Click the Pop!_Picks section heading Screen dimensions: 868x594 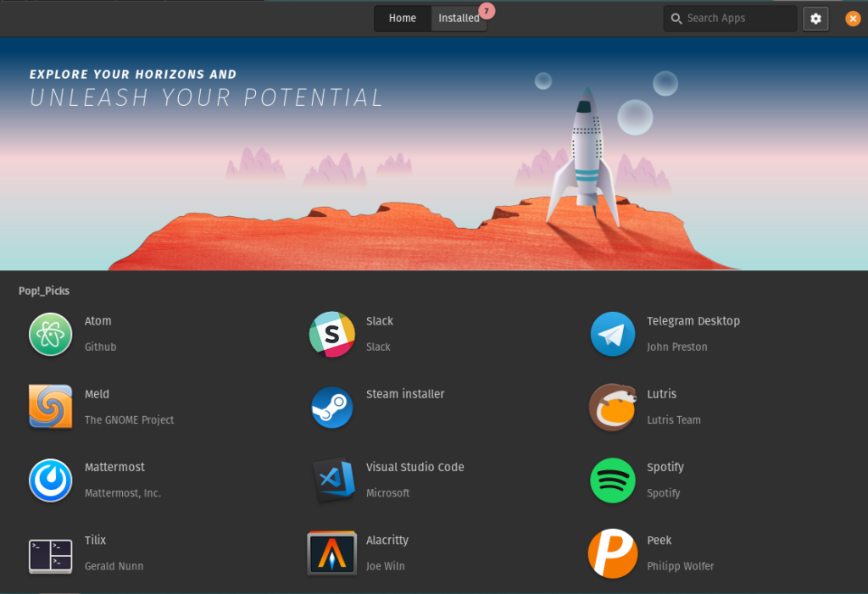[44, 291]
